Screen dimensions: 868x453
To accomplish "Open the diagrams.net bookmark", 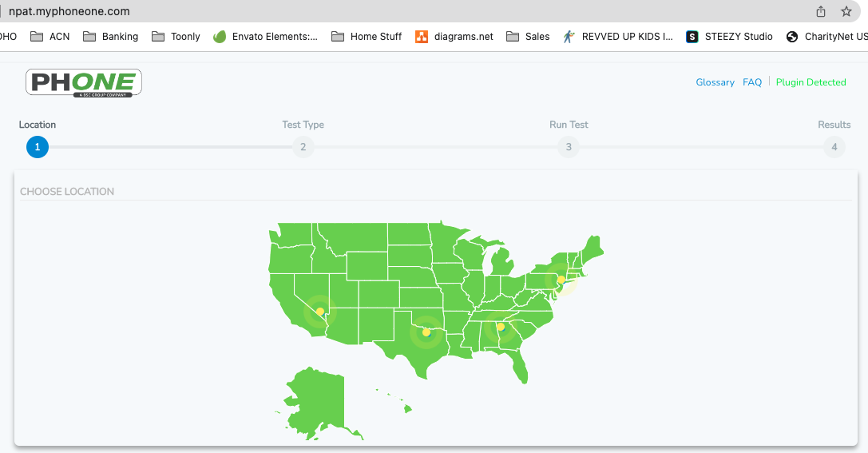I will (454, 37).
